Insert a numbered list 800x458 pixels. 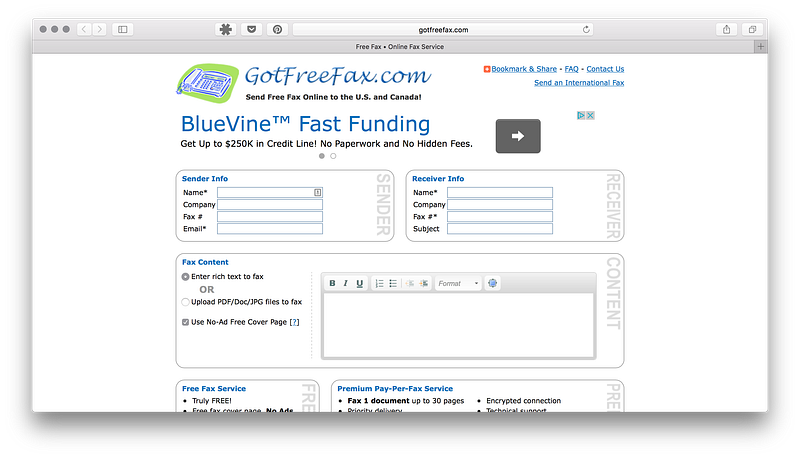(379, 283)
